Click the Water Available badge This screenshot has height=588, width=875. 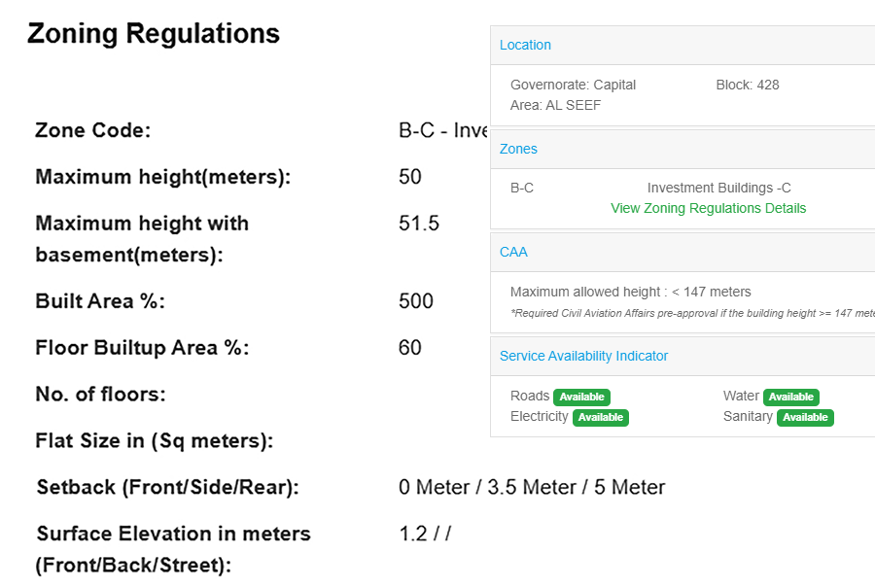click(x=790, y=397)
